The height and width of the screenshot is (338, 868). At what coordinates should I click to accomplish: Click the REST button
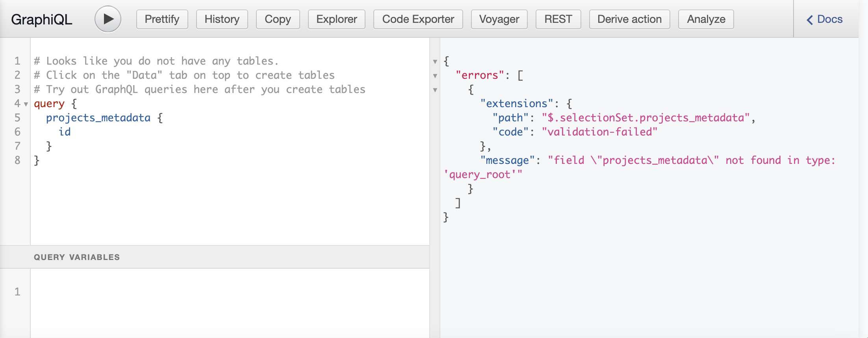558,19
